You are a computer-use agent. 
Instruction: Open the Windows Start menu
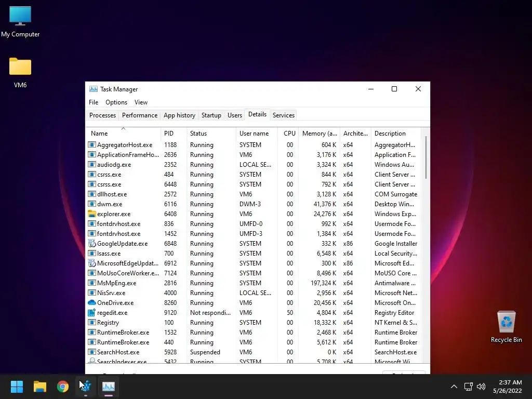tap(17, 386)
